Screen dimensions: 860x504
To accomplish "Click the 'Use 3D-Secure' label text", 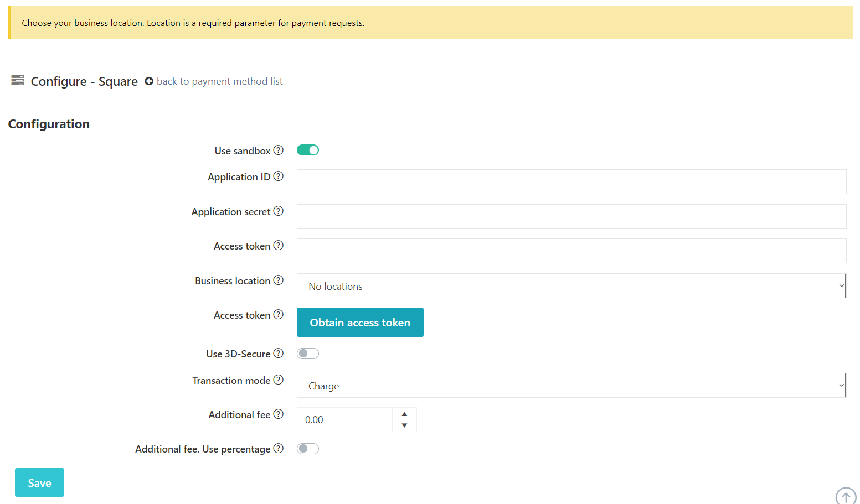I will (x=238, y=354).
